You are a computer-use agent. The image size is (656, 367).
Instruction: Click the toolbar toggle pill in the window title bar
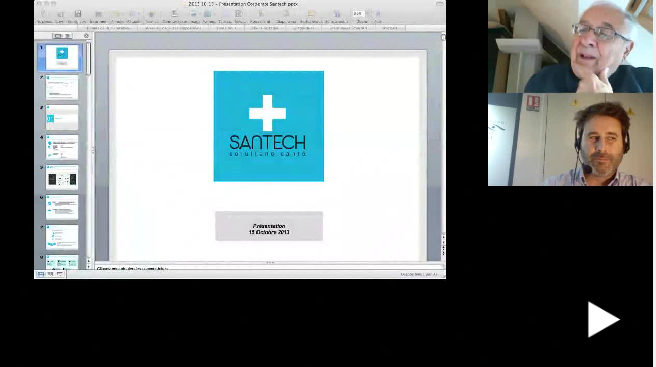[439, 4]
